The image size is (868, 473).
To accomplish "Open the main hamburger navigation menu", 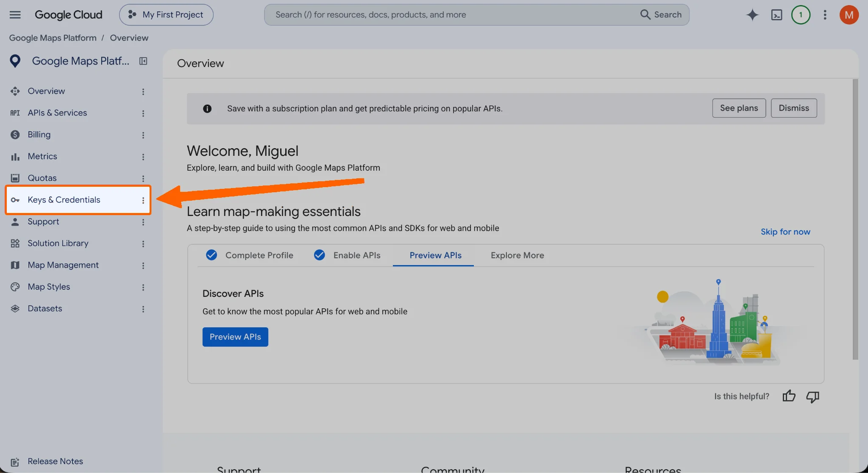I will [15, 15].
